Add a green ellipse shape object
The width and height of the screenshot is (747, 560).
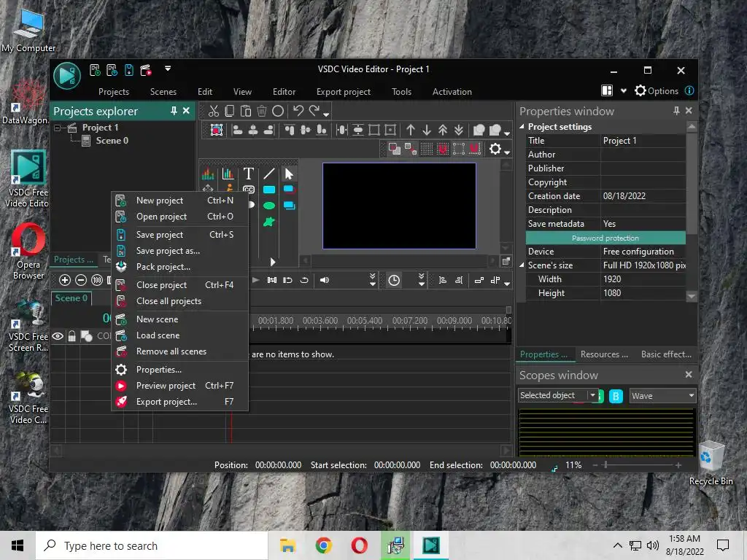pos(269,206)
